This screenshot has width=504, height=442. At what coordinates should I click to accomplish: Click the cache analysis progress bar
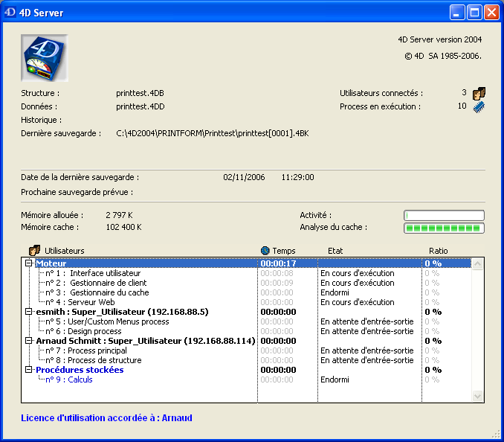[444, 228]
